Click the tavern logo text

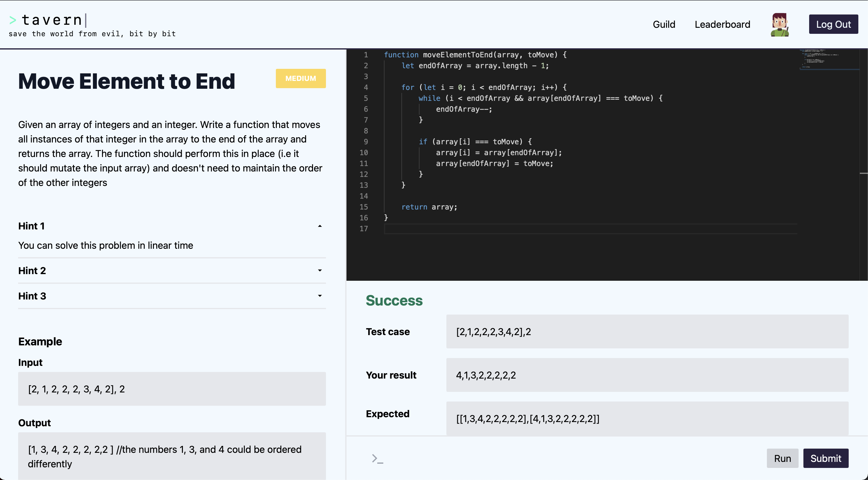52,20
